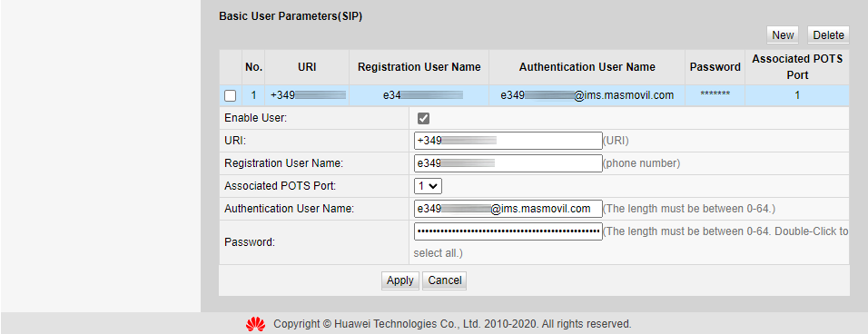This screenshot has width=868, height=334.
Task: Focus the Registration User Name field
Action: click(508, 163)
